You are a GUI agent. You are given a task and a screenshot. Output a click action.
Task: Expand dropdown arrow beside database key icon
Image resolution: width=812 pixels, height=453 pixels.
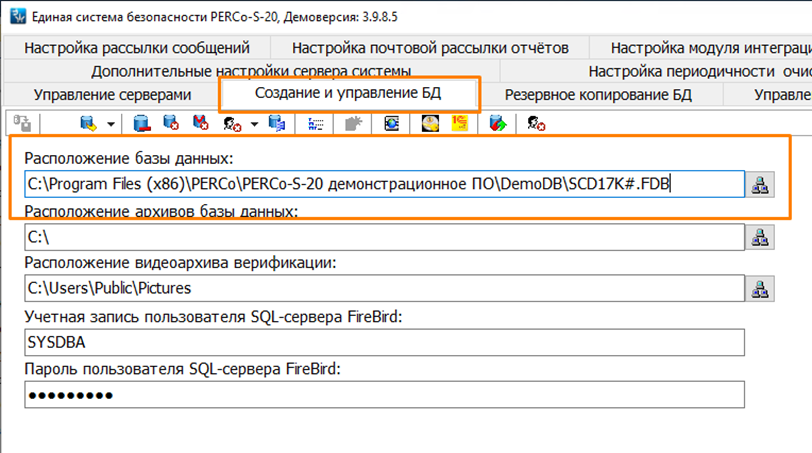[x=109, y=124]
